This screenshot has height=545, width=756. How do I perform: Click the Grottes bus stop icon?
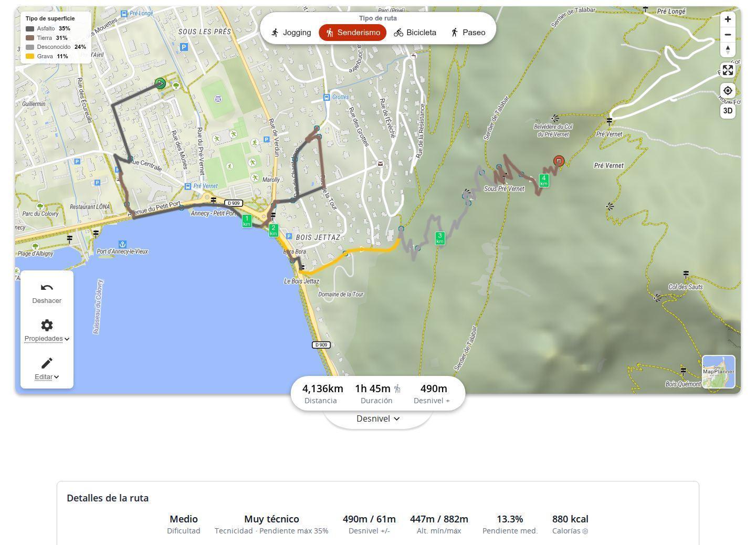327,97
